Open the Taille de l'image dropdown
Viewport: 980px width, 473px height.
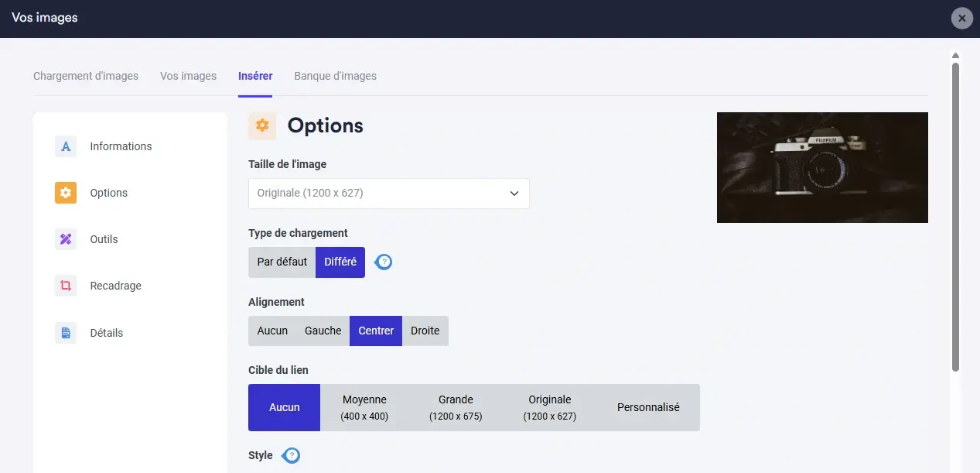tap(389, 194)
